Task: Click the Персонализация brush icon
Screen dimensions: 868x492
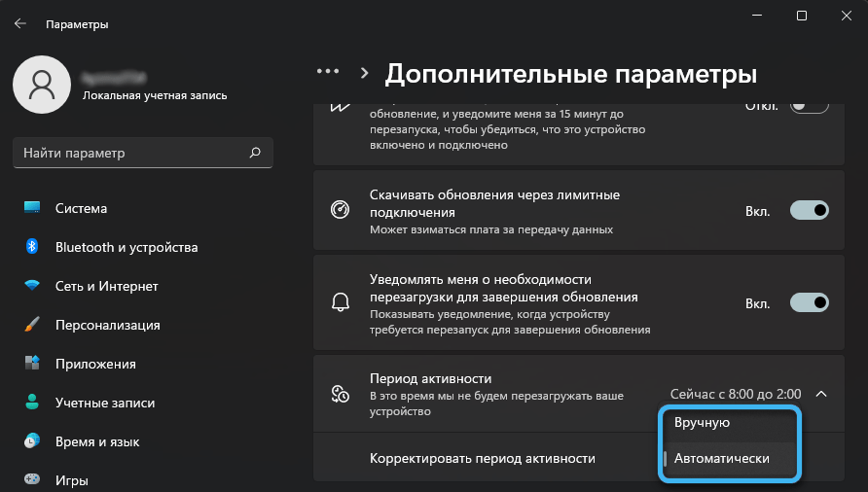Action: [x=32, y=325]
